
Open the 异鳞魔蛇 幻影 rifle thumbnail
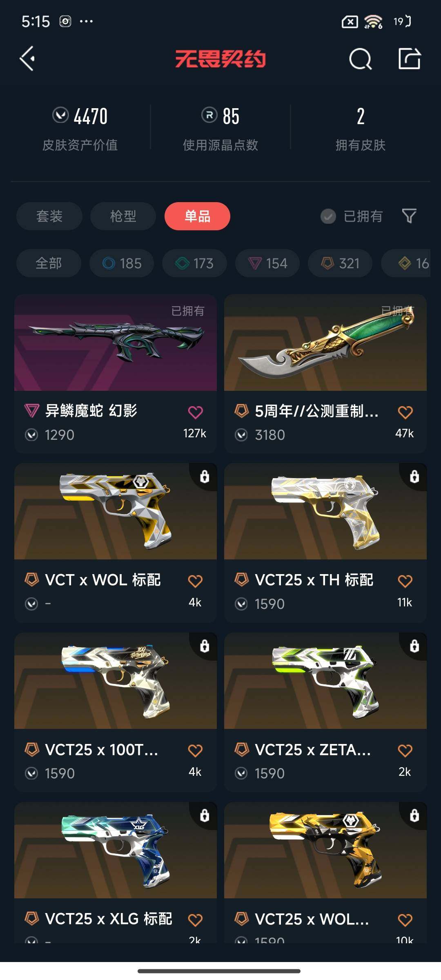click(116, 343)
